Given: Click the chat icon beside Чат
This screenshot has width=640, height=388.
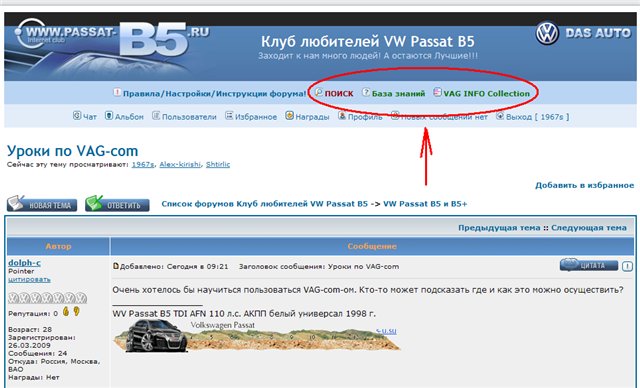Looking at the screenshot, I should click(x=77, y=115).
